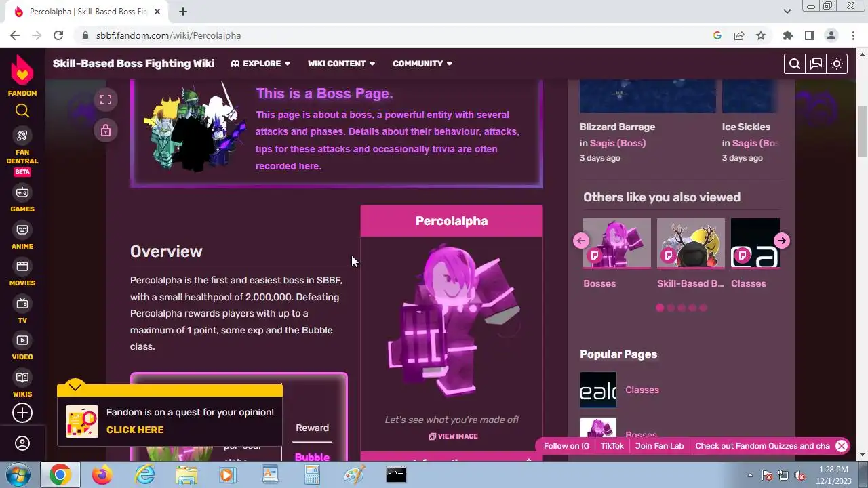
Task: Click the expand fullscreen content icon
Action: [x=106, y=100]
